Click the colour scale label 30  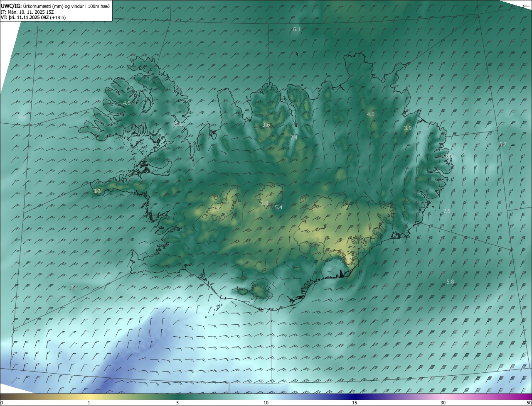pos(443,403)
